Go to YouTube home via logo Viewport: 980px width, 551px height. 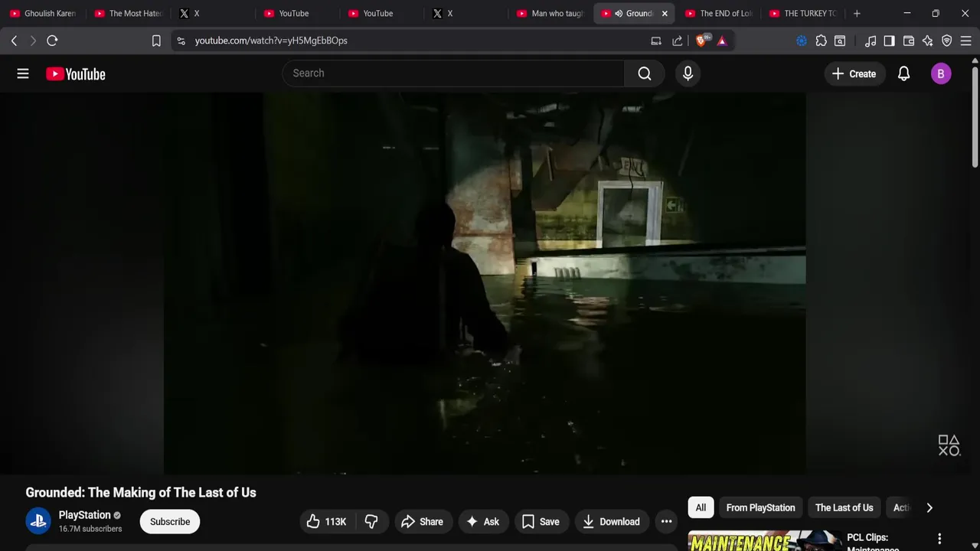pos(75,73)
